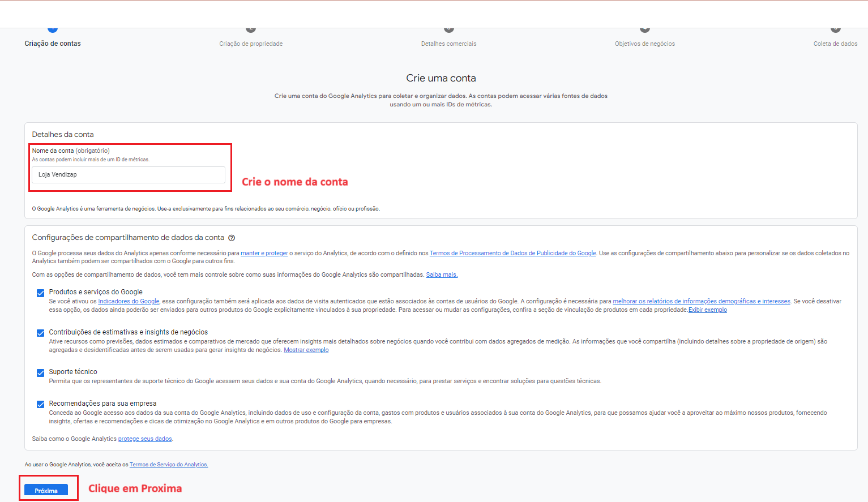Screen dimensions: 868x502
Task: Click the Exibir exemplo link
Action: pos(707,310)
